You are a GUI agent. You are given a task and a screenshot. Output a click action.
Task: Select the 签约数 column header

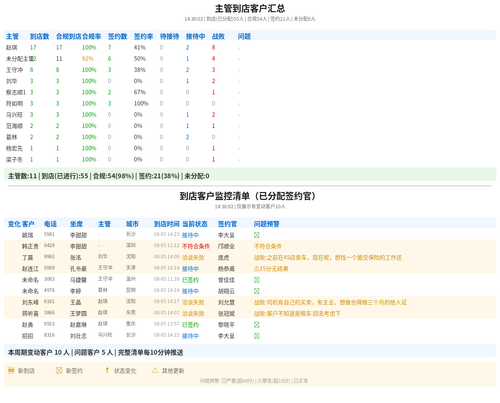[x=117, y=36]
